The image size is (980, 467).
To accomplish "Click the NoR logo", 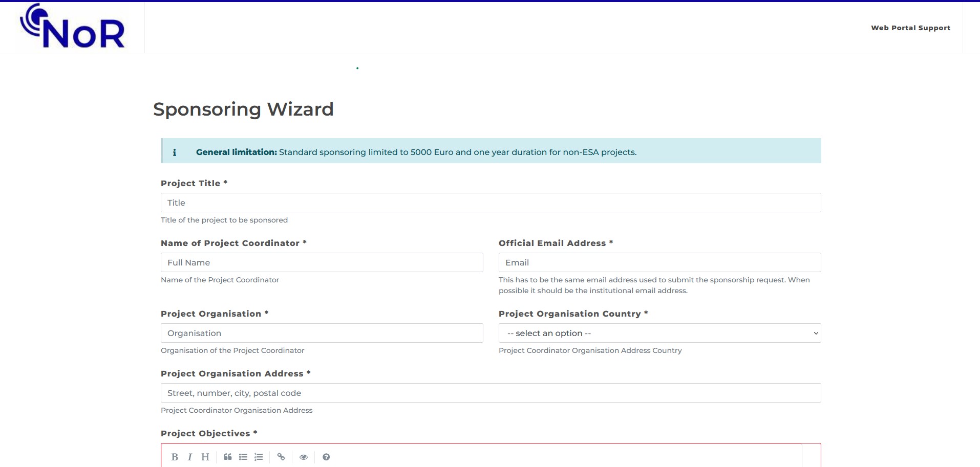I will click(72, 27).
